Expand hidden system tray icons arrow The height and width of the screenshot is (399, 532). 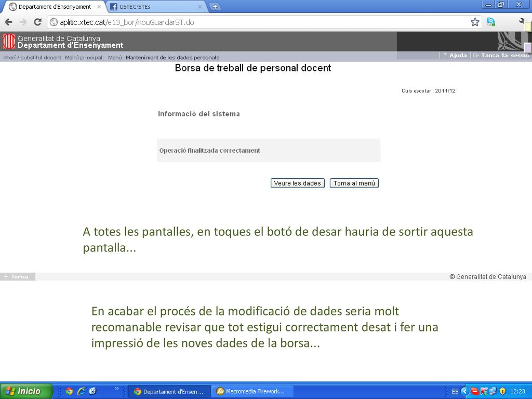(465, 391)
